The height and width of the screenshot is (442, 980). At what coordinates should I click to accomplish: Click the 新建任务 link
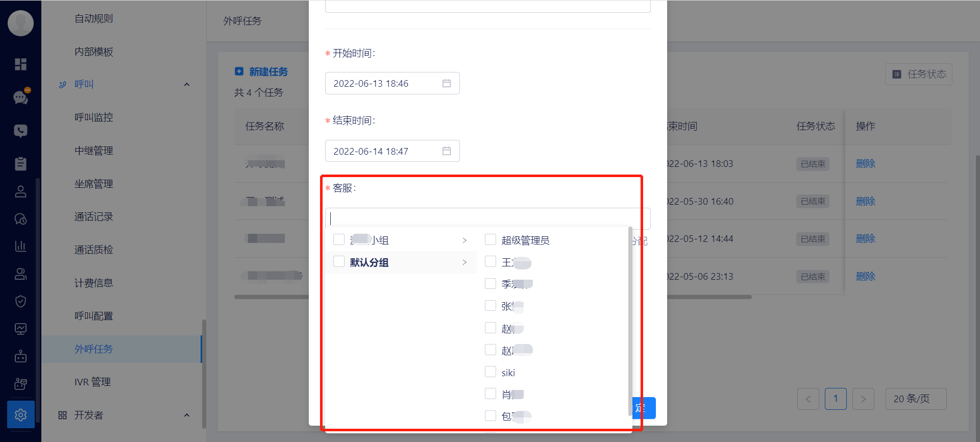[268, 72]
